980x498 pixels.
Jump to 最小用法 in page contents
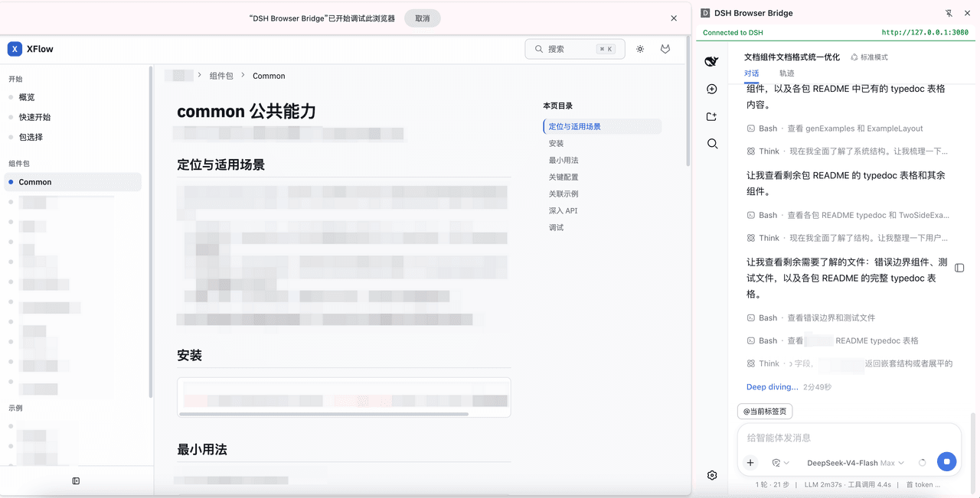[x=563, y=160]
